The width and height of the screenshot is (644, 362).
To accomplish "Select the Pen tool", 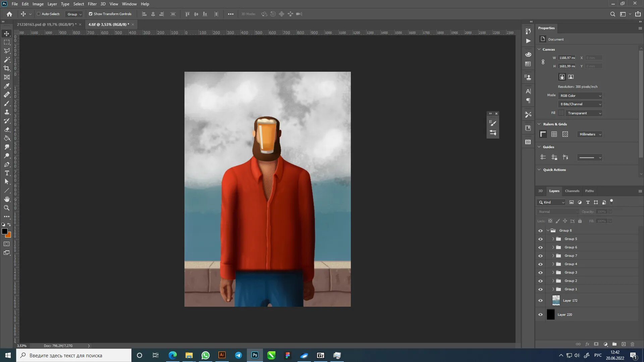I will [7, 165].
